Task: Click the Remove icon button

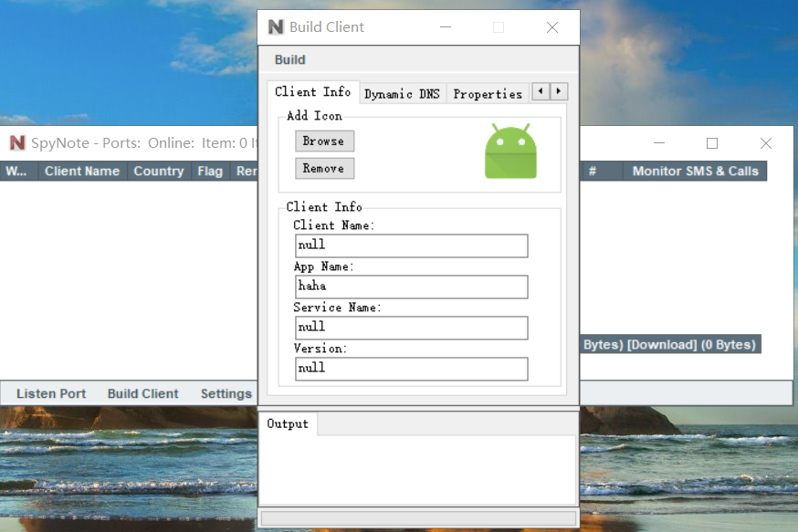Action: click(x=324, y=168)
